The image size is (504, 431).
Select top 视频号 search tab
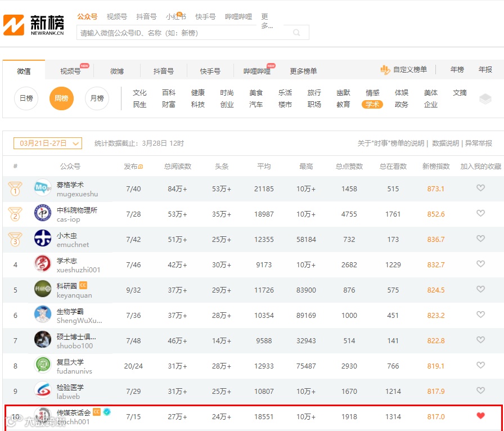pyautogui.click(x=116, y=16)
